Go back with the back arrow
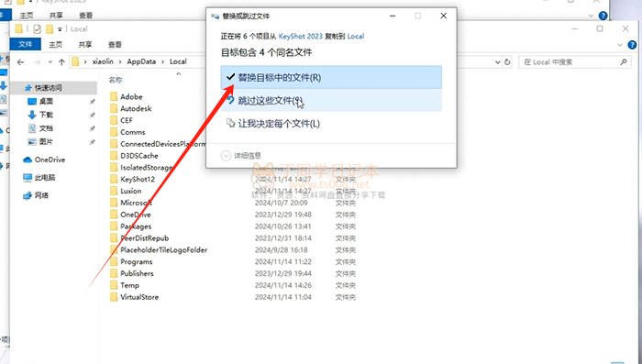 point(20,61)
